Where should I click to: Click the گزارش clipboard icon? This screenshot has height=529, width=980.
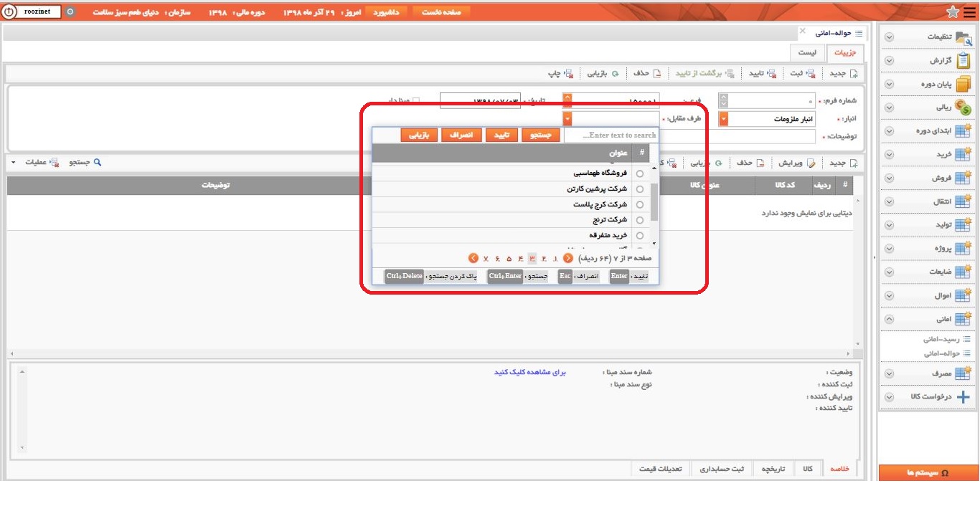[963, 61]
